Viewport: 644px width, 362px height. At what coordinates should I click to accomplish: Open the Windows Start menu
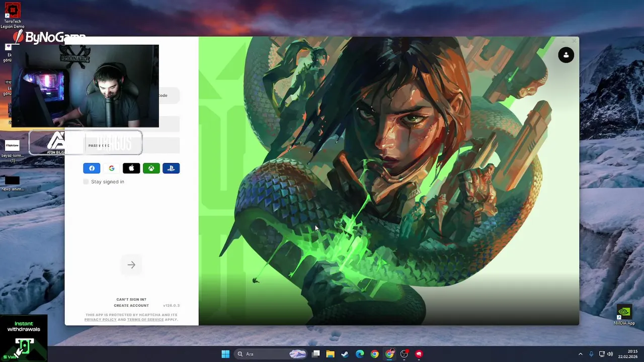pyautogui.click(x=225, y=354)
